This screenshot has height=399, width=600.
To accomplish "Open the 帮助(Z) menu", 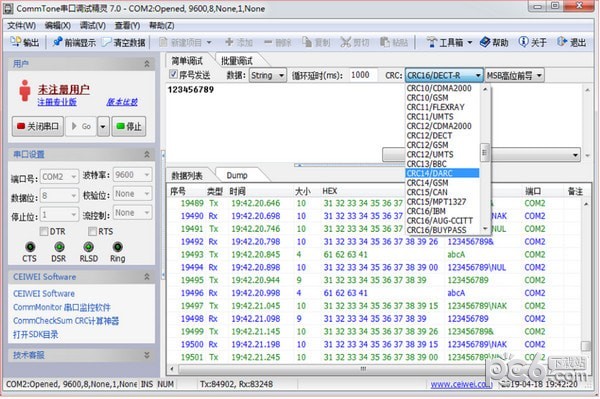I will point(161,26).
